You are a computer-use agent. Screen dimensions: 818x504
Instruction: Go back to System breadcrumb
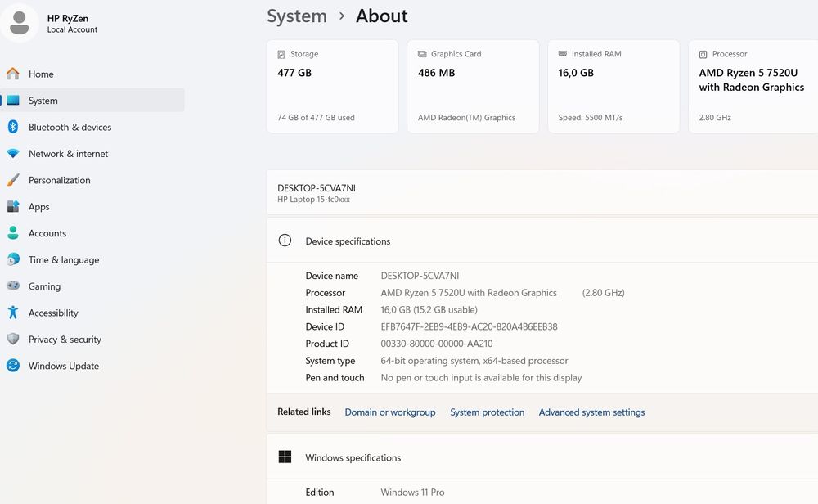tap(297, 16)
